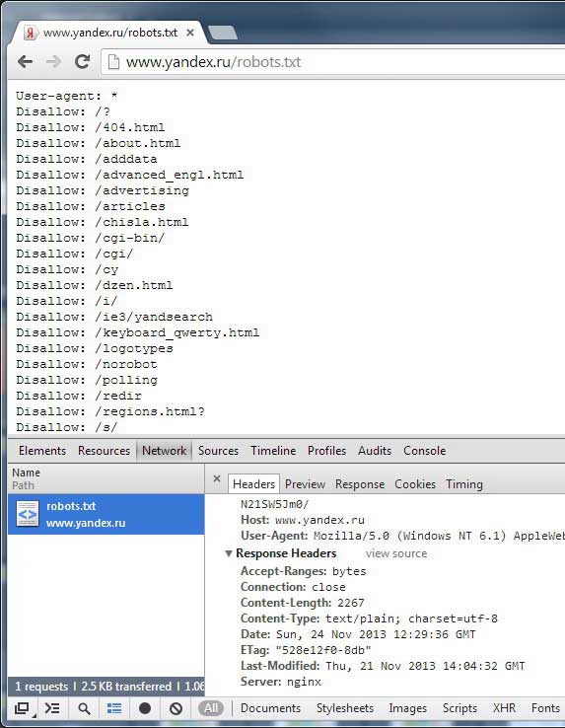Click the 'Disallow: /advanced_engl.html' line
565x728 pixels.
(x=129, y=175)
